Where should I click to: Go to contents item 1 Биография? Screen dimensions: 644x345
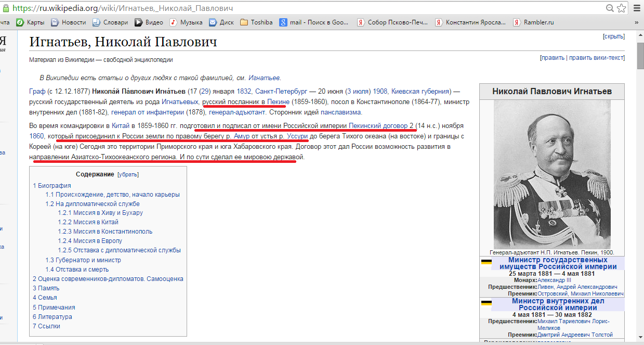[52, 185]
